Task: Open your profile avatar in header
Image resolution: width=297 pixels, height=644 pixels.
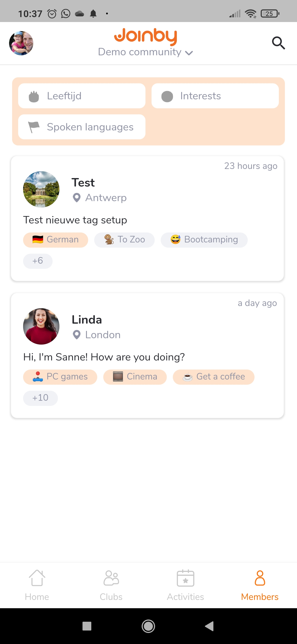Action: (21, 43)
